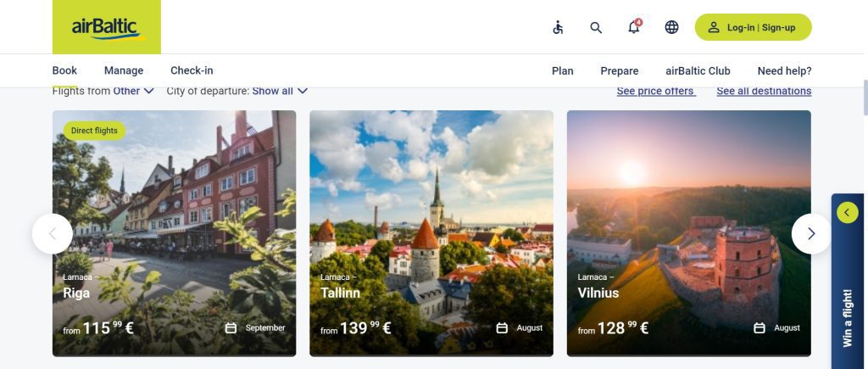Click the calendar icon on Vilnius card
868x369 pixels.
pyautogui.click(x=759, y=328)
